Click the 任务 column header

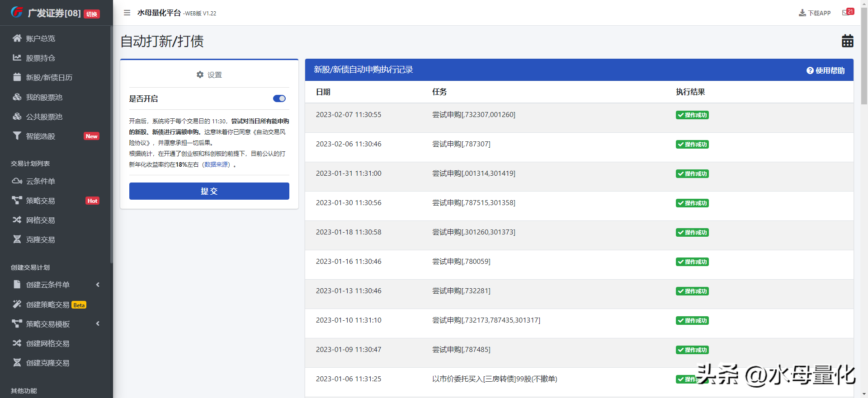point(439,92)
